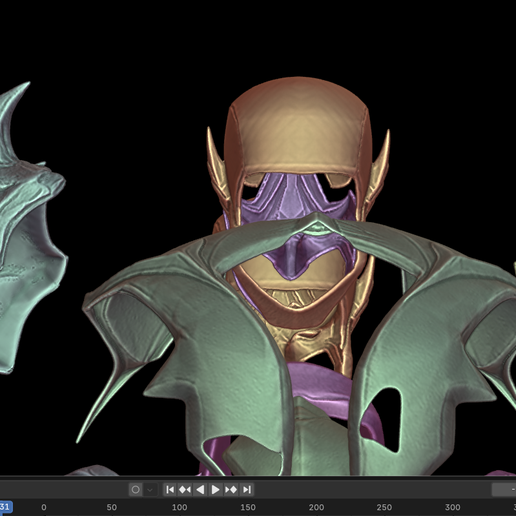The width and height of the screenshot is (516, 516).
Task: Move the playhead to frame 200
Action: coord(316,508)
